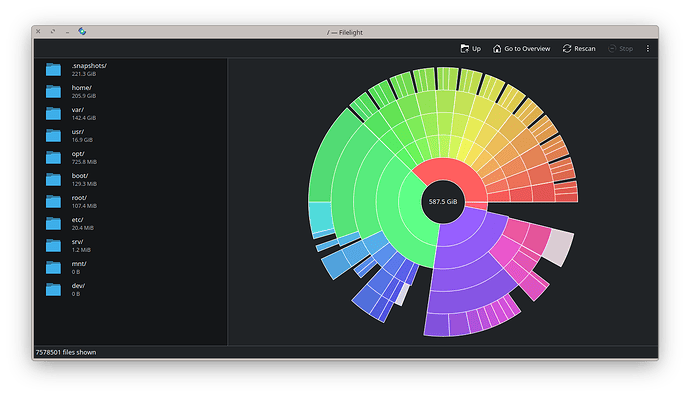The width and height of the screenshot is (690, 398).
Task: Click the 142.4 GiB size text
Action: click(84, 118)
